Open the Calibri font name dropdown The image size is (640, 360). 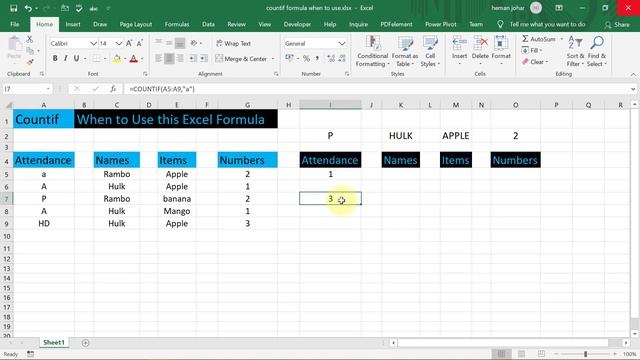(93, 43)
